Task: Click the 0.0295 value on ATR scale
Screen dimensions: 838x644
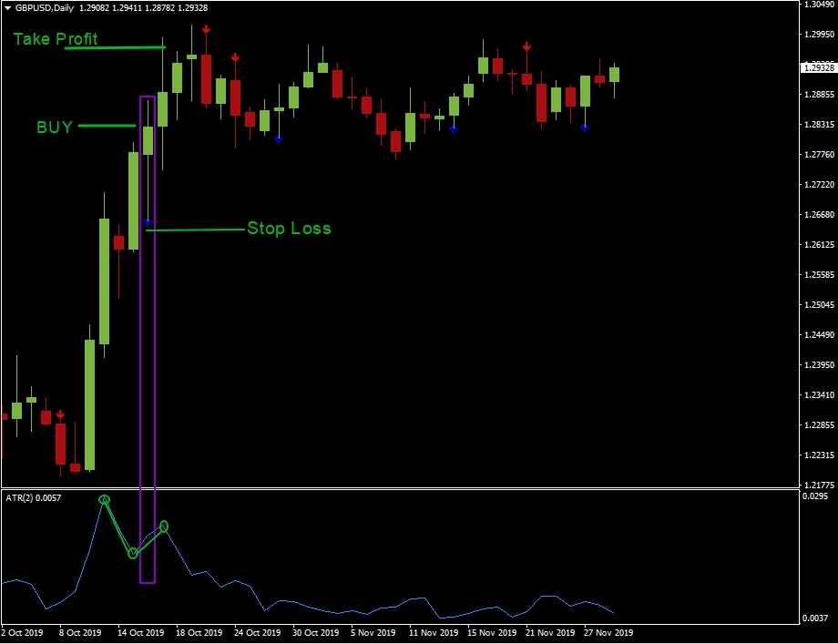Action: pos(817,496)
